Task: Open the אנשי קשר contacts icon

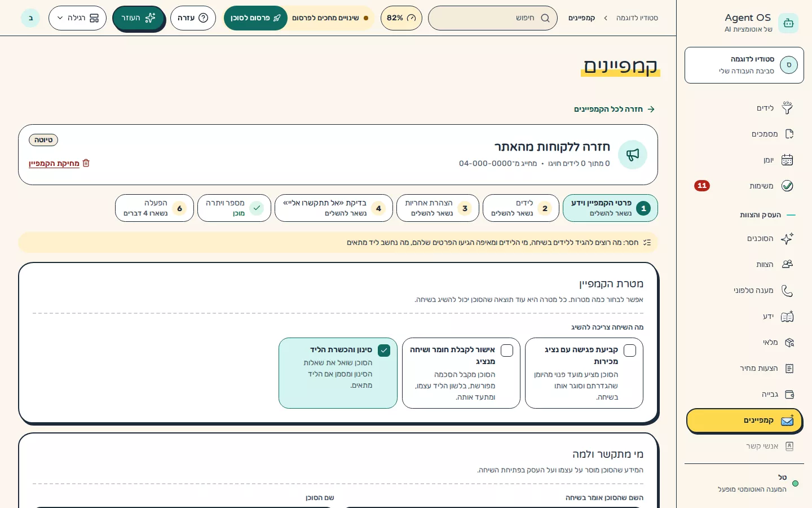Action: 789,446
